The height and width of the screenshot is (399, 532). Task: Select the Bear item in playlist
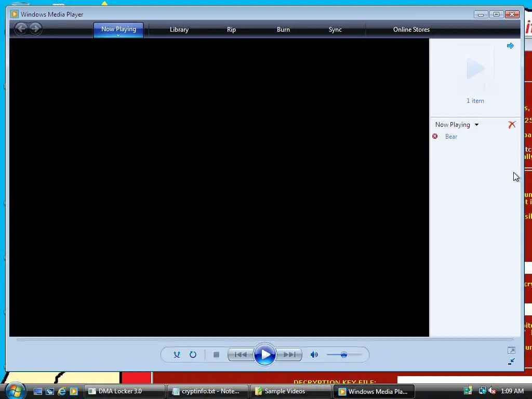[x=451, y=137]
